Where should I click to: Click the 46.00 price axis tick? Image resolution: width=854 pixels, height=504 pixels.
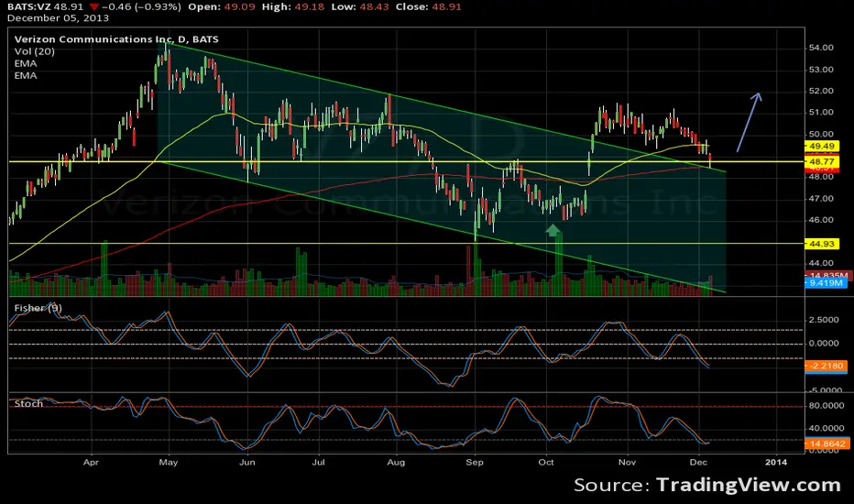click(x=821, y=220)
